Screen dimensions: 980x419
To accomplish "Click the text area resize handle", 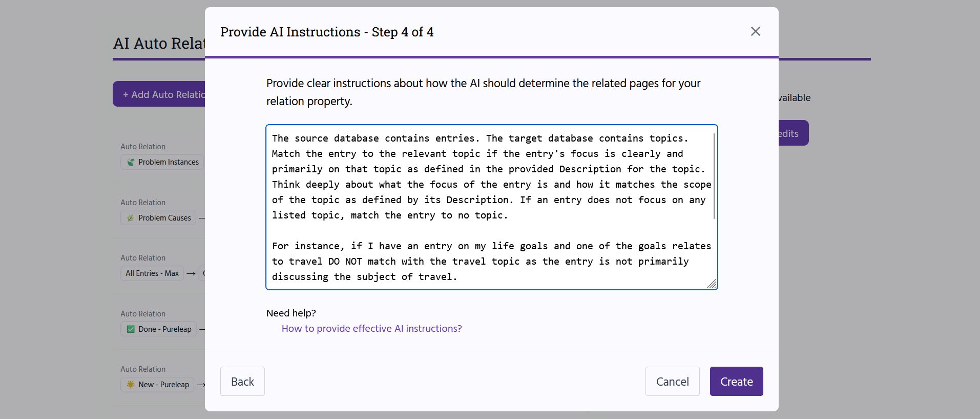I will point(712,284).
